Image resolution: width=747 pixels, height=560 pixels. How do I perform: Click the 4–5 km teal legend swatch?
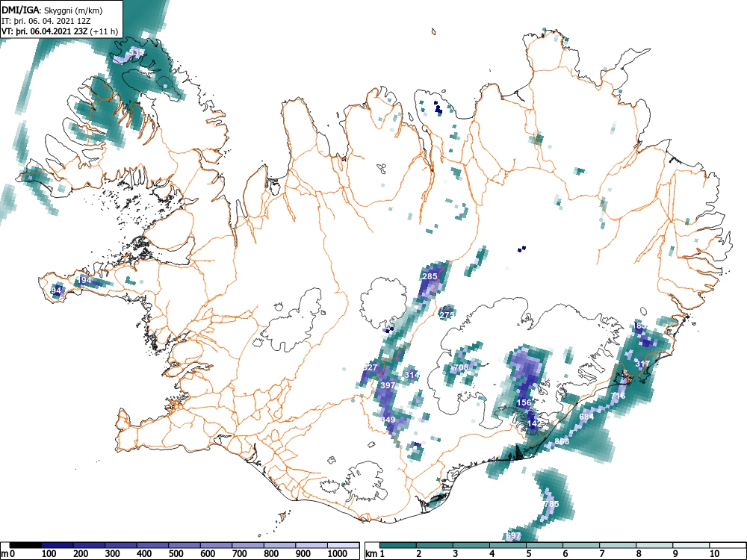[x=508, y=545]
